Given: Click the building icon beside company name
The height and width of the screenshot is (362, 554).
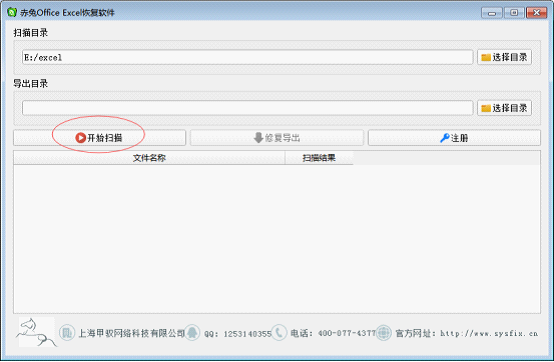Looking at the screenshot, I should pyautogui.click(x=67, y=333).
